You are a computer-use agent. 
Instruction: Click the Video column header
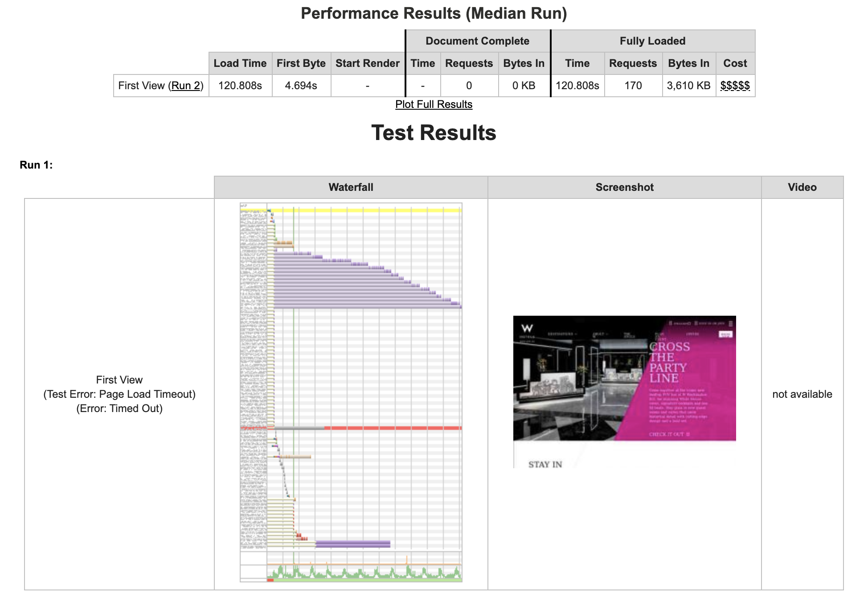[x=802, y=187]
